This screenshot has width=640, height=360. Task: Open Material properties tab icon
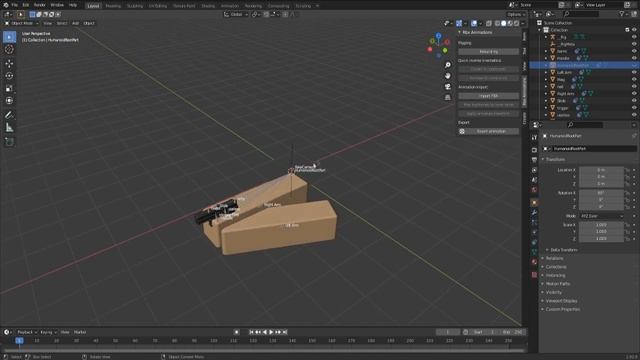[534, 262]
